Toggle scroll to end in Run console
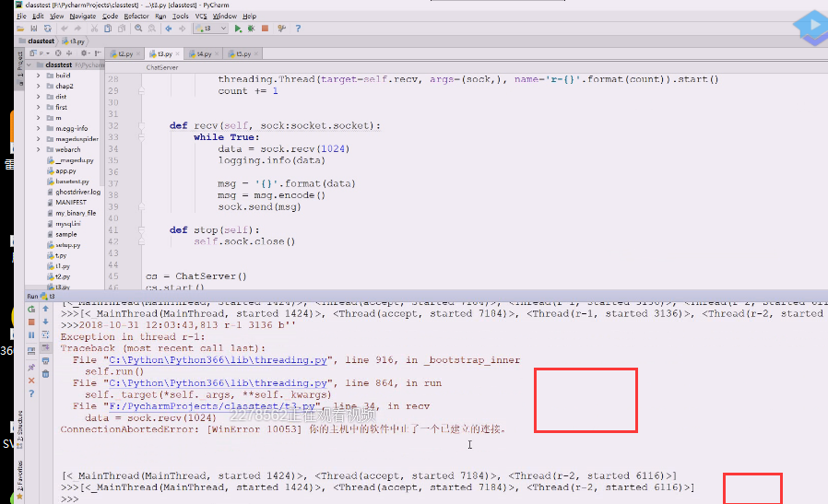 click(45, 347)
